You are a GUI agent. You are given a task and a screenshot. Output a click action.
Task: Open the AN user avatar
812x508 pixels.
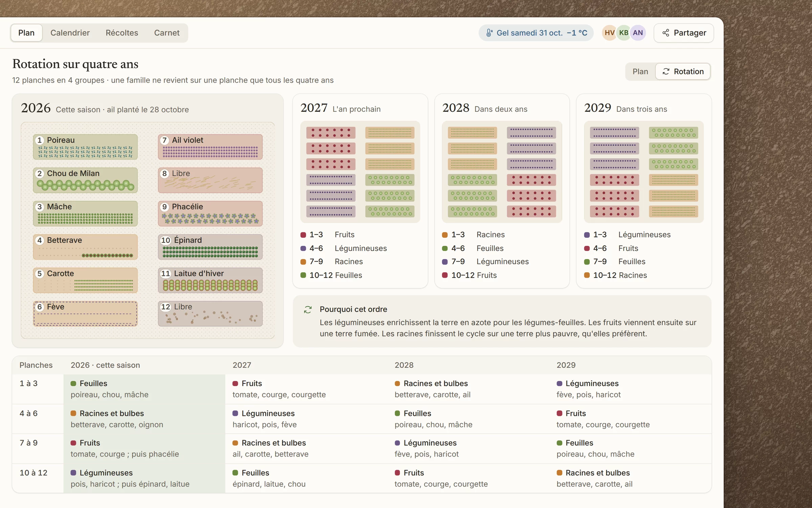[x=638, y=33]
